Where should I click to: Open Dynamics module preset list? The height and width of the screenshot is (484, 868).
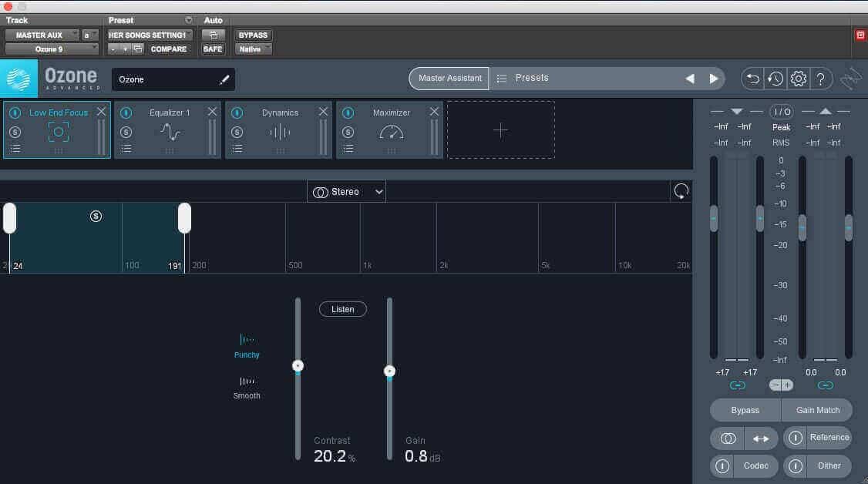coord(237,149)
